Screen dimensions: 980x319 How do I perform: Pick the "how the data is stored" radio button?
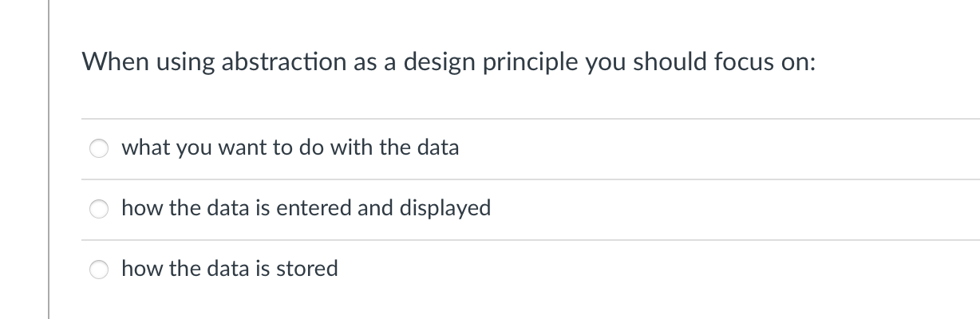[x=99, y=270]
